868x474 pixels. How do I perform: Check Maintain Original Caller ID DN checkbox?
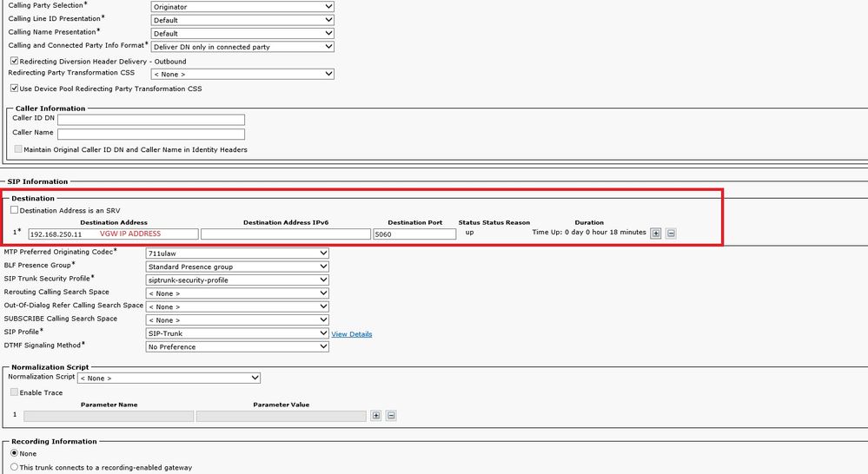(18, 148)
